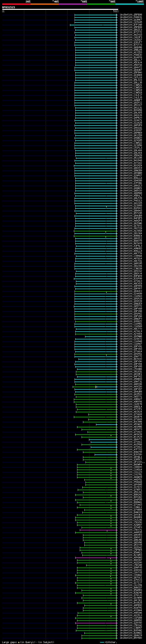The height and width of the screenshot is (644, 146).
Task: Select hit UniRef100_A9V6W3
Action: pyautogui.click(x=131, y=557)
